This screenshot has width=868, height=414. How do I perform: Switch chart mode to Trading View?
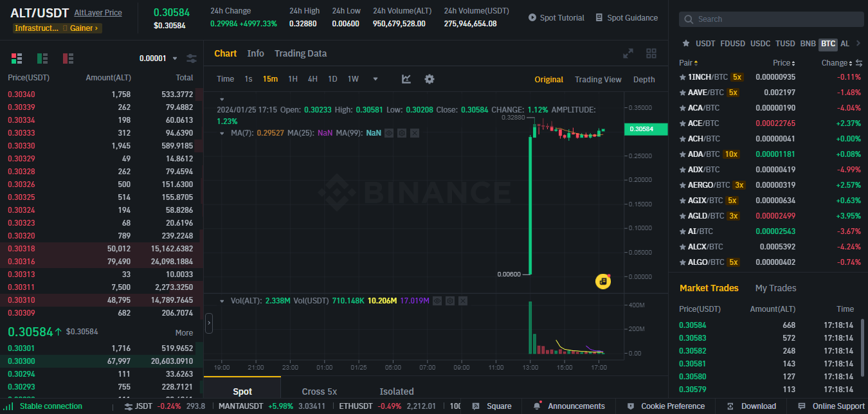point(598,79)
